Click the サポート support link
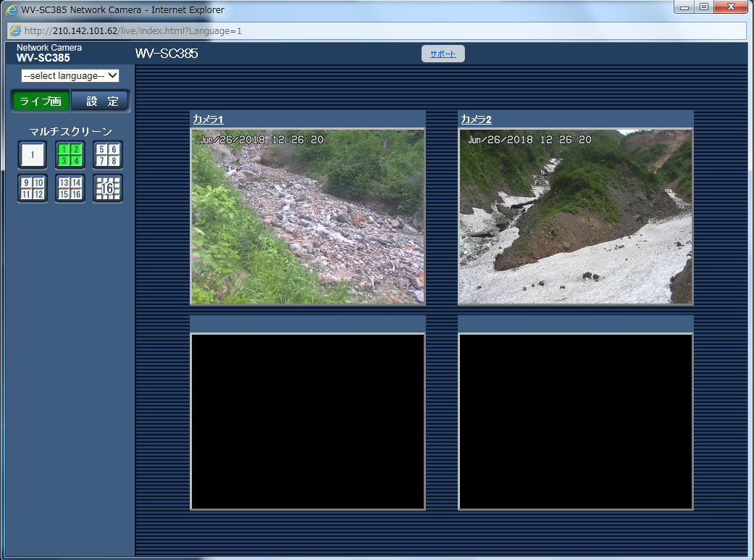 pyautogui.click(x=443, y=54)
